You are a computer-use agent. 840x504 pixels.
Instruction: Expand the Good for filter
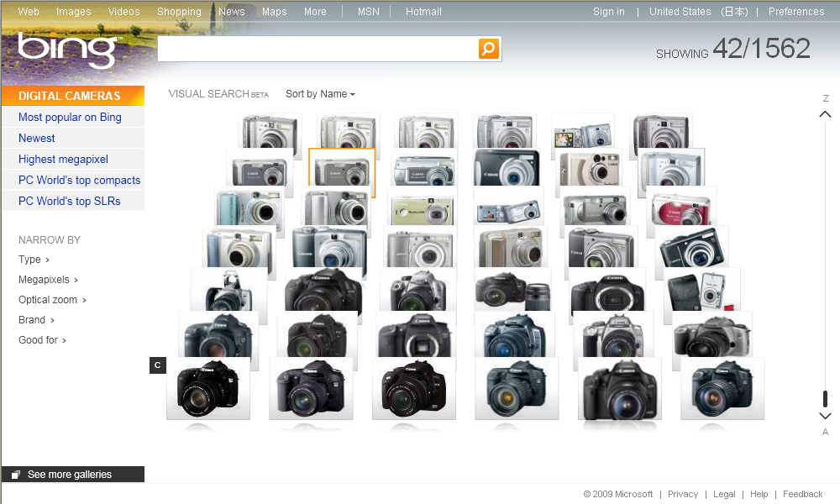(42, 340)
